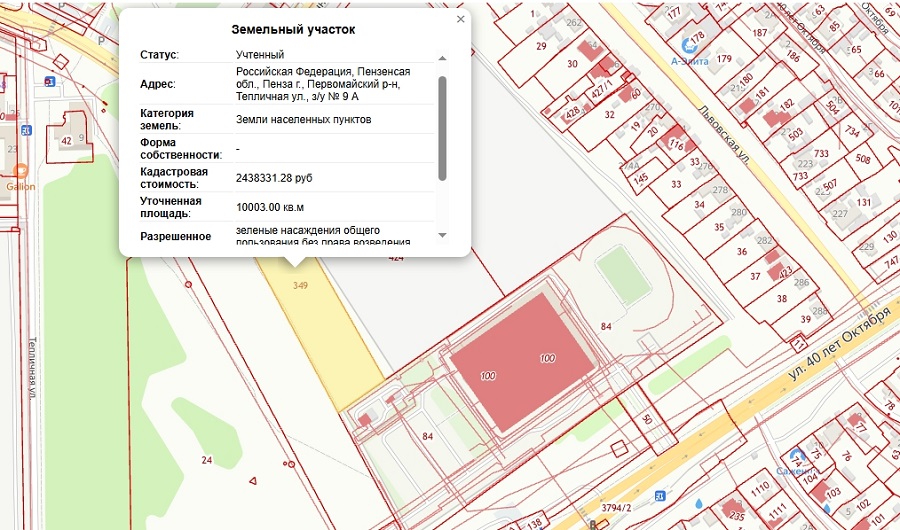The image size is (900, 530).
Task: Click the Уточненная площадь label
Action: (170, 207)
